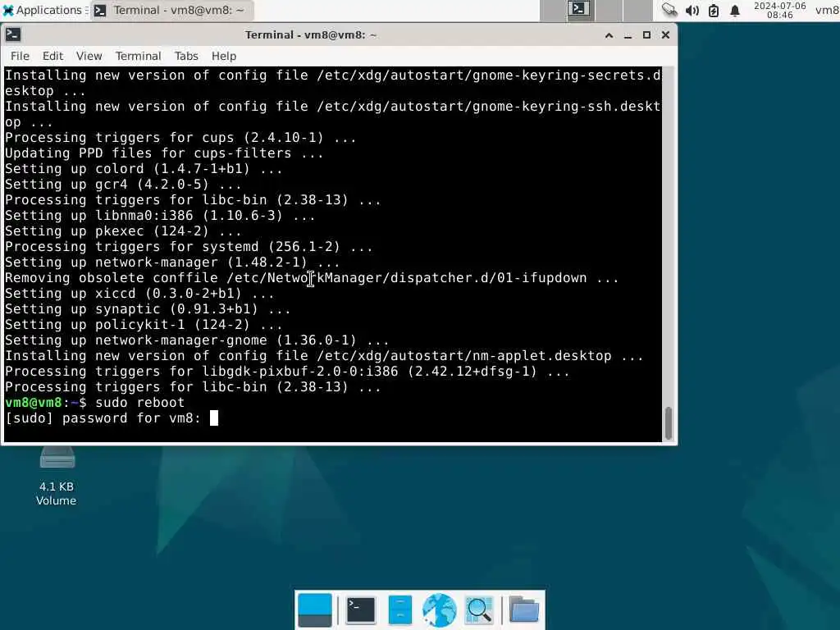Click the 'vm8@vm8' green prompt text
This screenshot has height=630, width=840.
33,402
